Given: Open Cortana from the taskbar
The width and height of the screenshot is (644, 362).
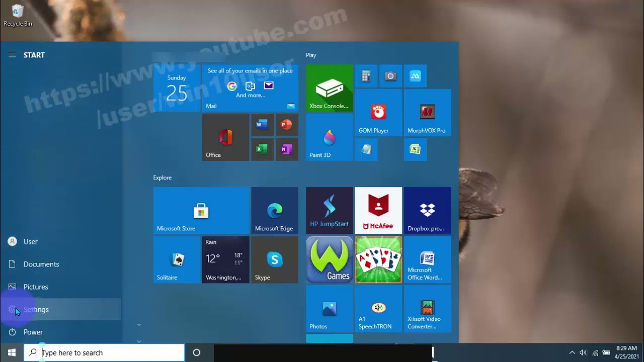Looking at the screenshot, I should (x=197, y=352).
